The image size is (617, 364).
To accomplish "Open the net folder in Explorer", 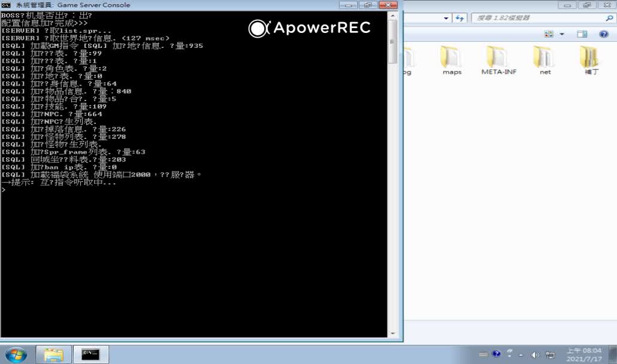I will pos(545,60).
